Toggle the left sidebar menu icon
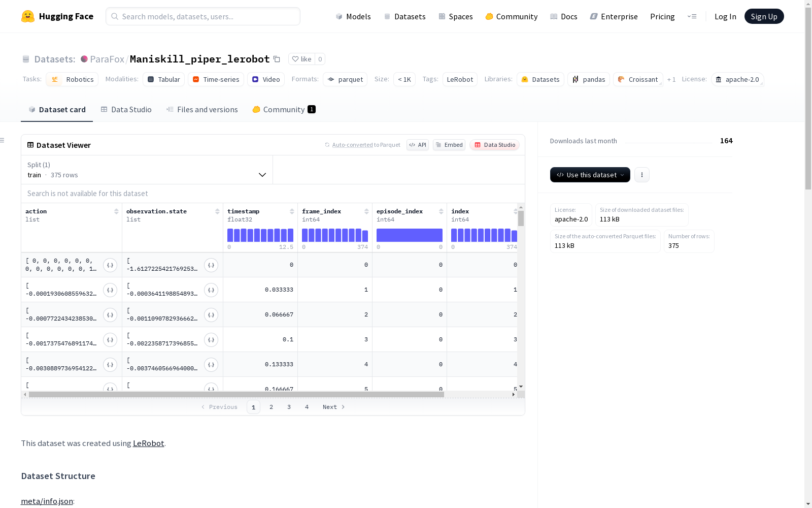Viewport: 812px width, 508px height. tap(3, 140)
